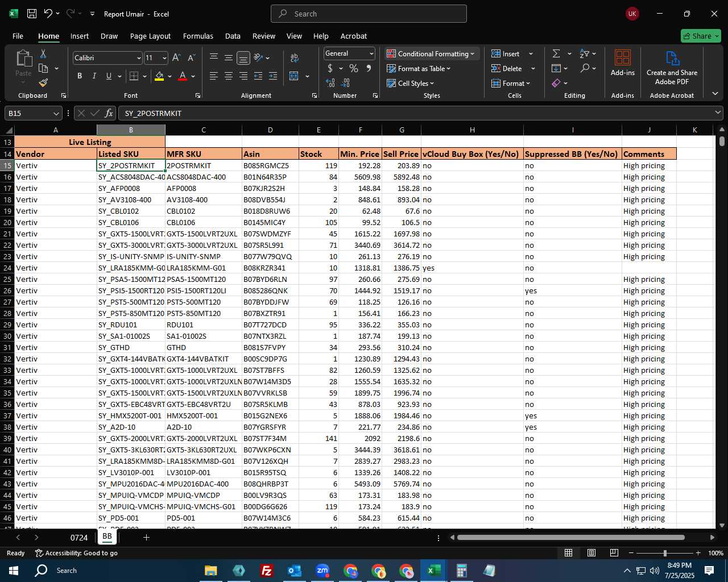Toggle Underline formatting

tap(109, 76)
